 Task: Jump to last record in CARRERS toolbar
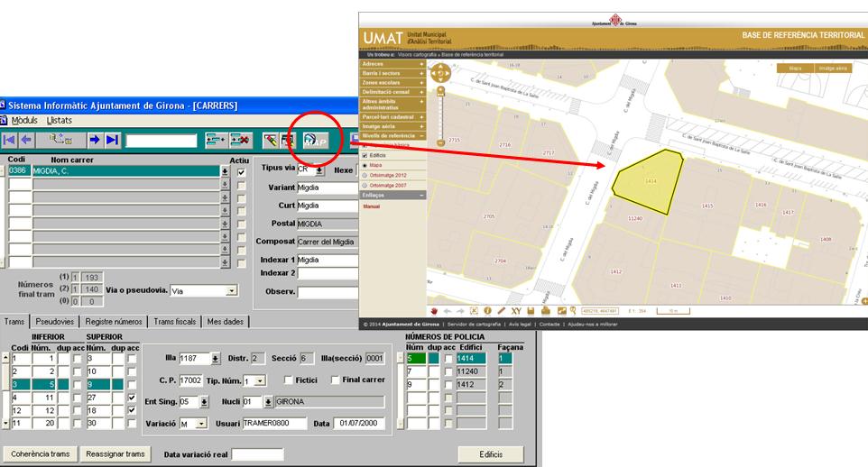[x=113, y=140]
